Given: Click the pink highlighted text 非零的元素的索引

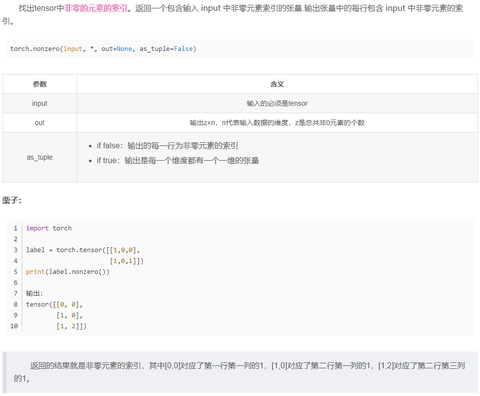Looking at the screenshot, I should click(96, 8).
